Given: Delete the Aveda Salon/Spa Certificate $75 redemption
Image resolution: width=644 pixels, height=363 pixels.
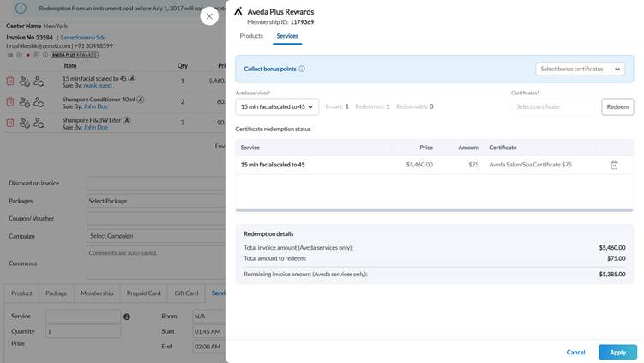Looking at the screenshot, I should click(614, 165).
